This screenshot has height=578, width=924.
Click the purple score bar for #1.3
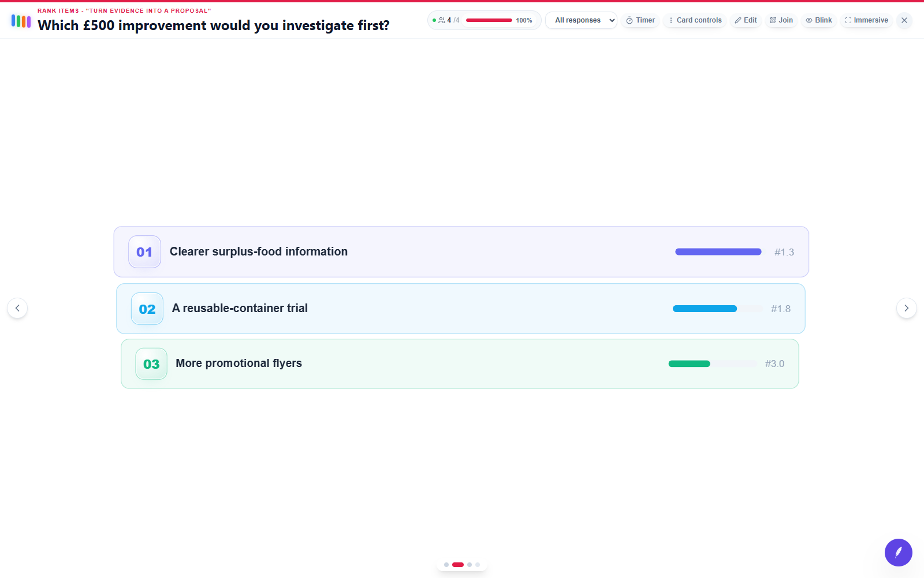point(718,252)
